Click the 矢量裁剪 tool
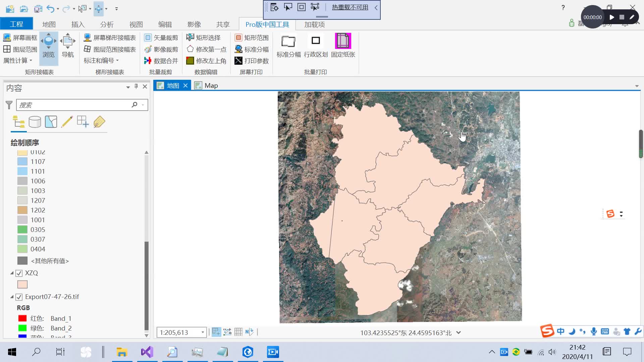Image resolution: width=644 pixels, height=362 pixels. coord(161,38)
